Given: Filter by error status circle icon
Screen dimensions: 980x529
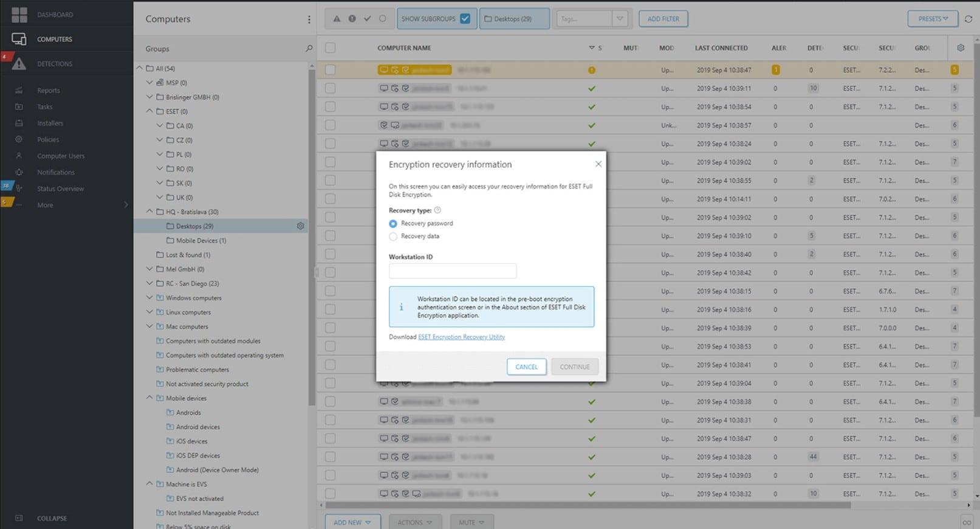Looking at the screenshot, I should [352, 19].
